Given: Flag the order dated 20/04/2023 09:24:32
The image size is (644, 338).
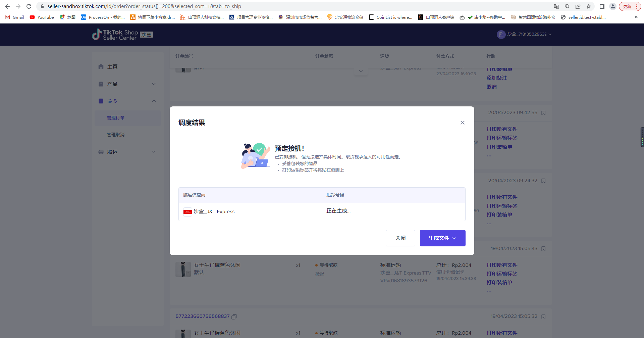Looking at the screenshot, I should [x=543, y=181].
